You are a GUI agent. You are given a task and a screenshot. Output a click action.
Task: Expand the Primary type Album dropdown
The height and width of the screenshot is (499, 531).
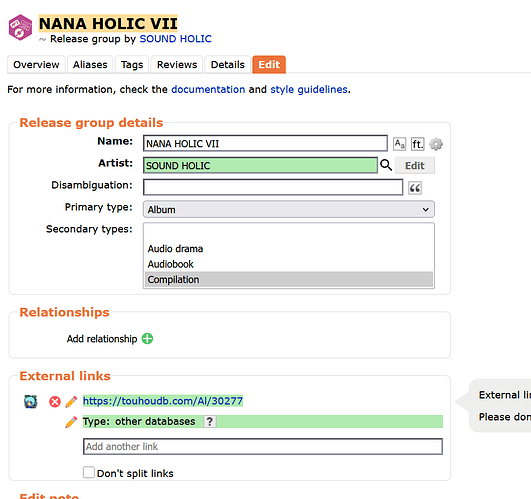(x=289, y=210)
